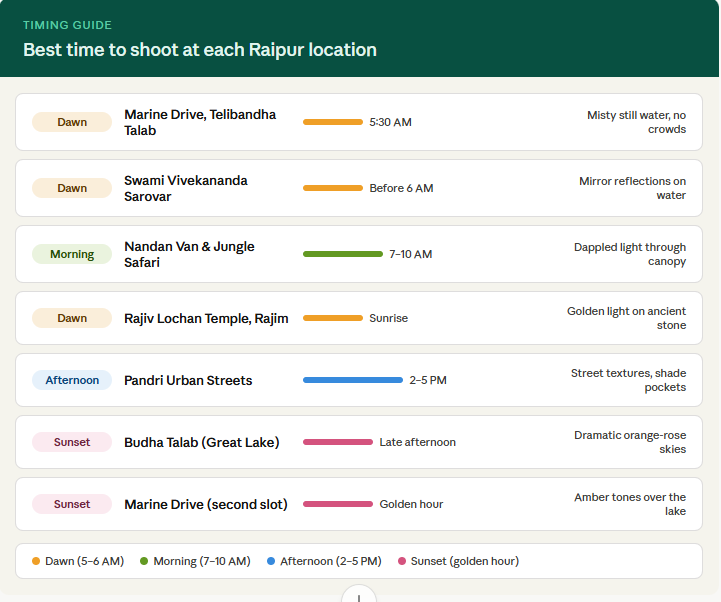This screenshot has width=721, height=602.
Task: Click the blue time bar beside 2–5 PM
Action: point(353,380)
